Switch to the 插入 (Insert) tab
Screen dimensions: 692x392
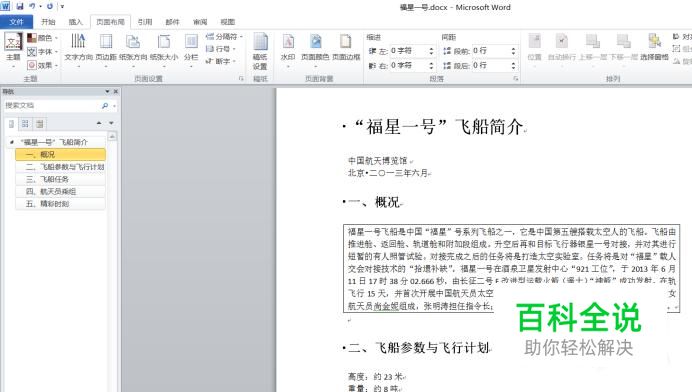point(75,22)
